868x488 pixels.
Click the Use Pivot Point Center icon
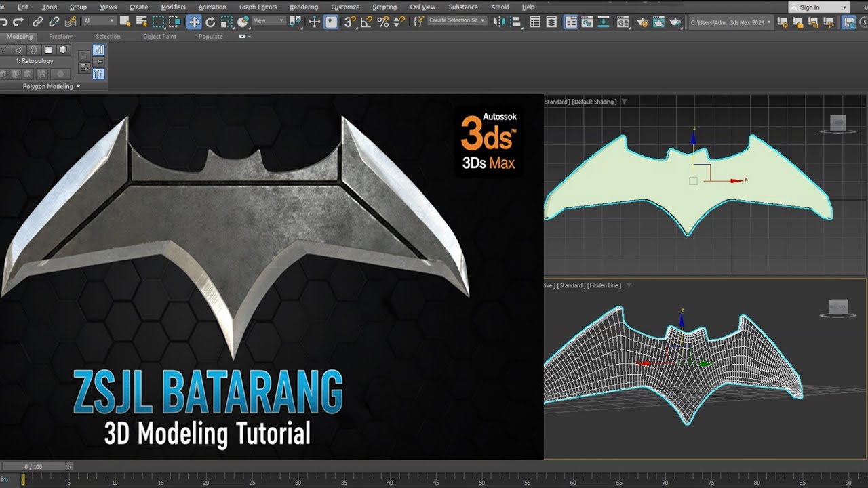pyautogui.click(x=296, y=22)
